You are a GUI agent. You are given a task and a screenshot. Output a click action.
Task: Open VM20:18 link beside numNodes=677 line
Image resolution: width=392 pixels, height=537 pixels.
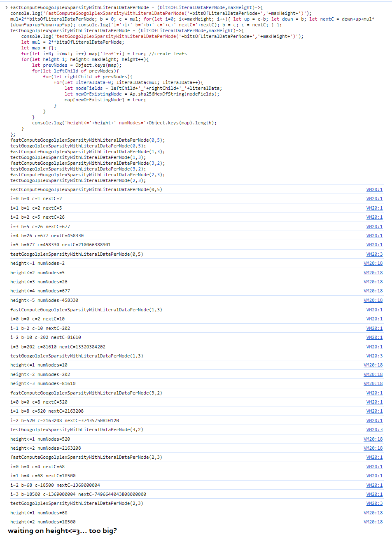(373, 291)
